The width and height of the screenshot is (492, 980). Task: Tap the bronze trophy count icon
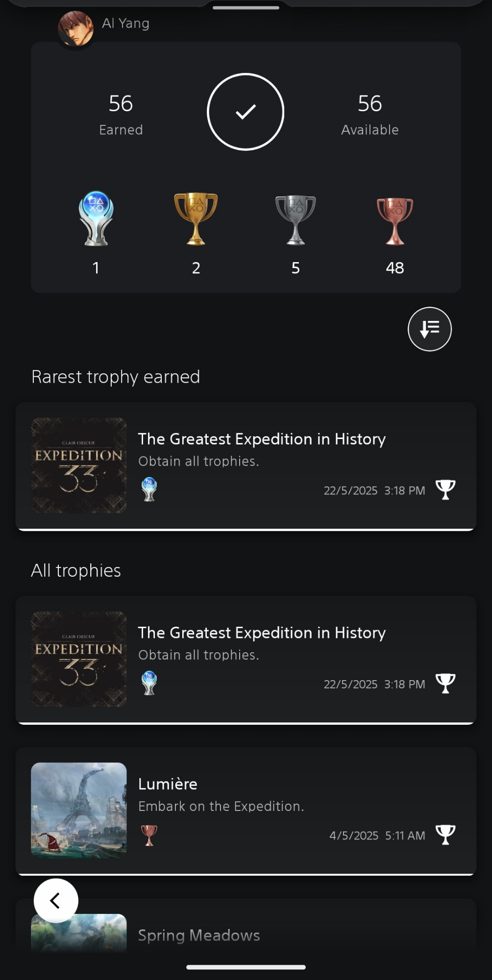pyautogui.click(x=395, y=220)
